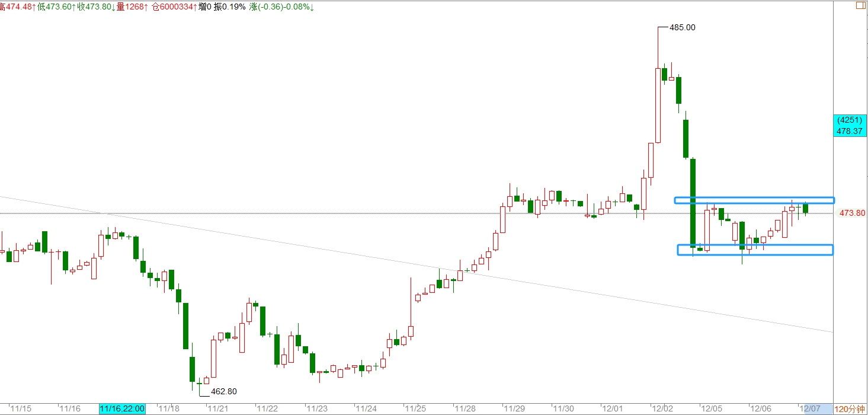This screenshot has height=415, width=868.
Task: Click the 11/21 date on the time axis
Action: click(x=218, y=408)
